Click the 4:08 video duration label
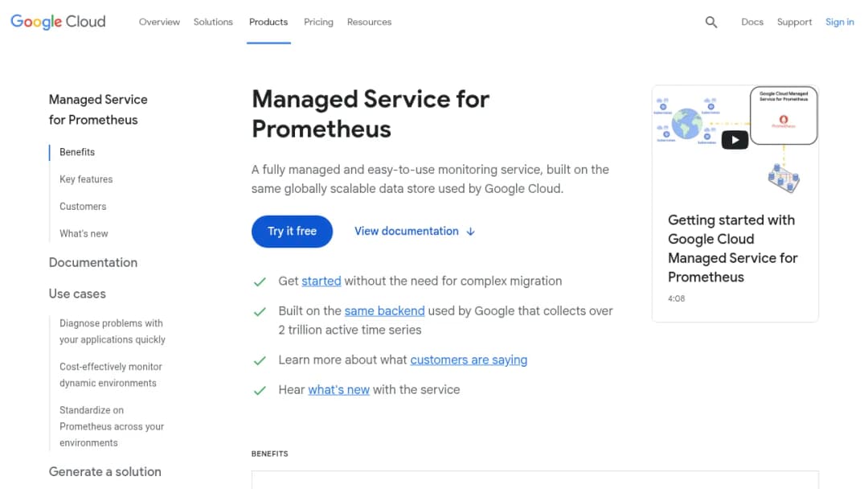 pos(676,298)
